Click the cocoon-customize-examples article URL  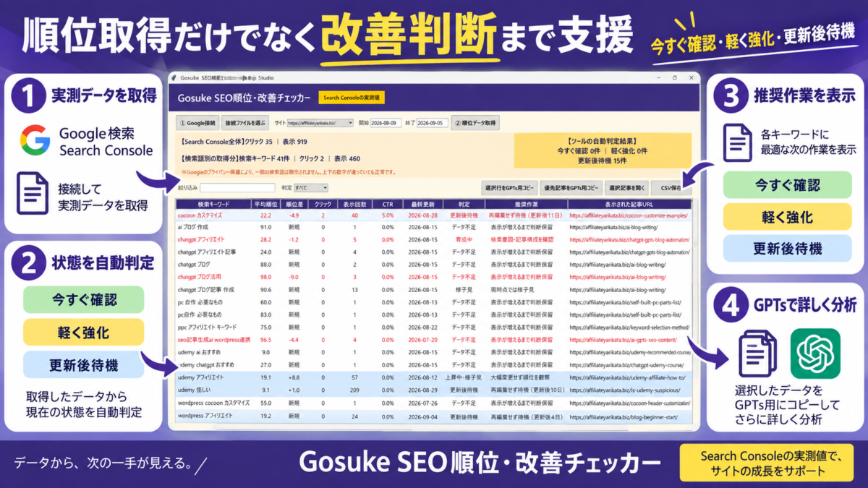coord(629,215)
